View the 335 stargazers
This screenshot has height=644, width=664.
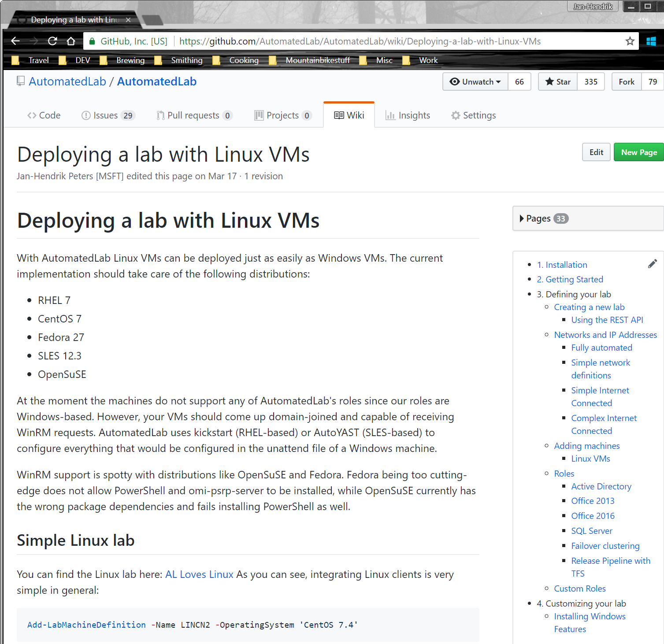[x=591, y=82]
